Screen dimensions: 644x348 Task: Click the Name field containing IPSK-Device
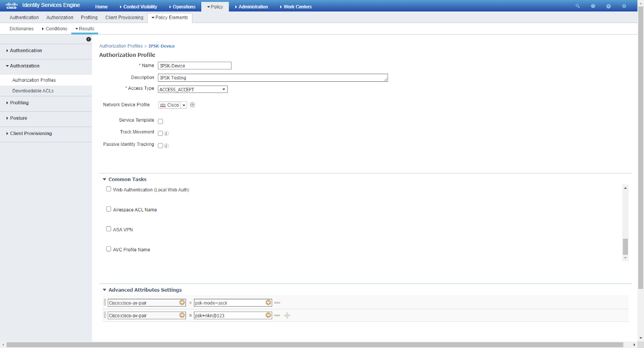[x=195, y=66]
